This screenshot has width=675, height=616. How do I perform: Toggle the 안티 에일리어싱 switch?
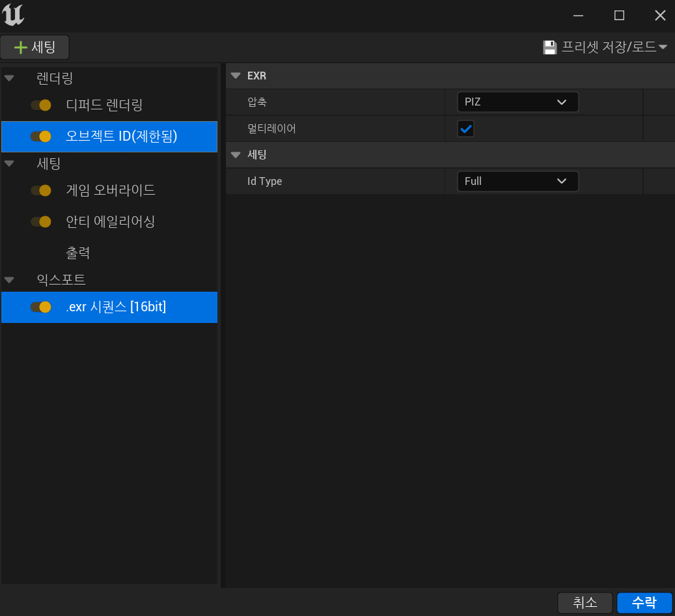click(41, 221)
